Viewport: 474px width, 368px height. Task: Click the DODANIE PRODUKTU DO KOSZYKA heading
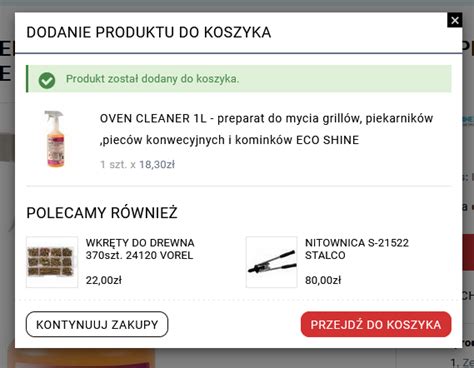tap(149, 33)
